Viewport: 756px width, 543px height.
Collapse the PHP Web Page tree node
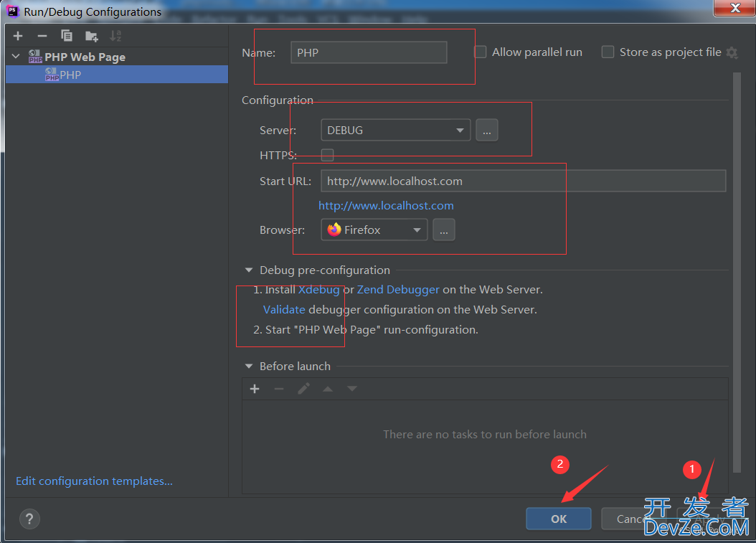pos(16,57)
